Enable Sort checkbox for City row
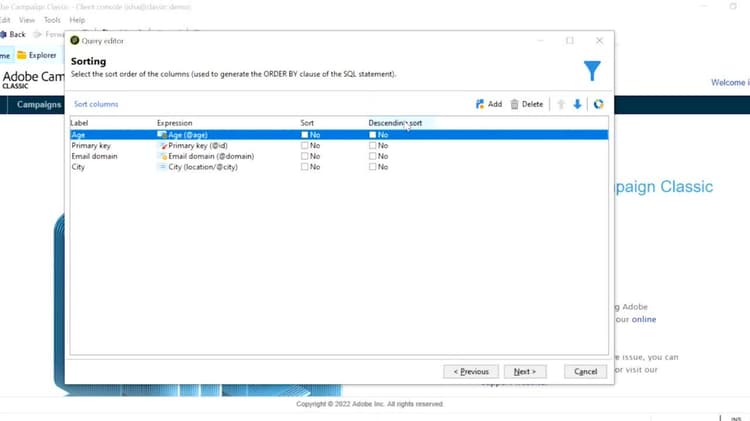 click(x=305, y=166)
